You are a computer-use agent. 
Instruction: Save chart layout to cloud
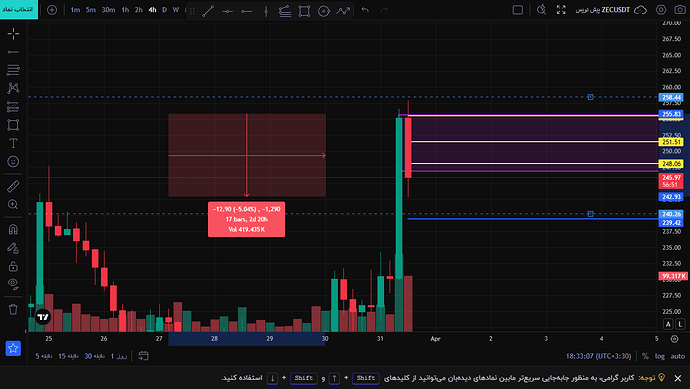point(640,10)
